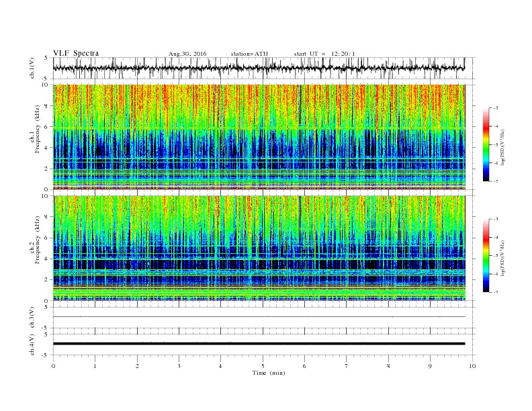The image size is (532, 411).
Task: Click the "6" kHz tick on ch.1 spectrogram axis
Action: [46, 127]
